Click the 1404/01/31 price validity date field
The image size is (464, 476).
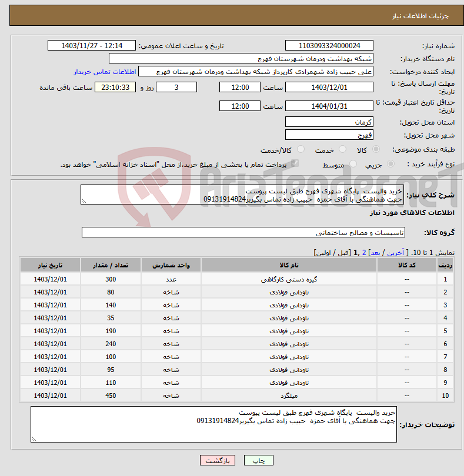329,106
